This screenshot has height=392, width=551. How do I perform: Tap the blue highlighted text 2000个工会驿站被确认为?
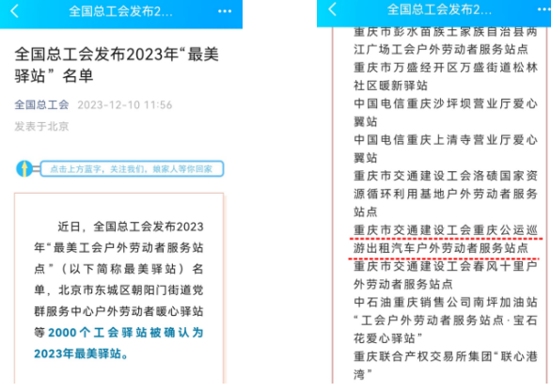126,332
